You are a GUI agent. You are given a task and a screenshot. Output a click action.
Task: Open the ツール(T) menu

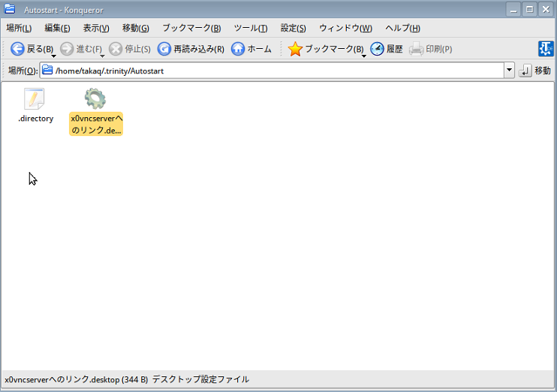click(x=251, y=28)
